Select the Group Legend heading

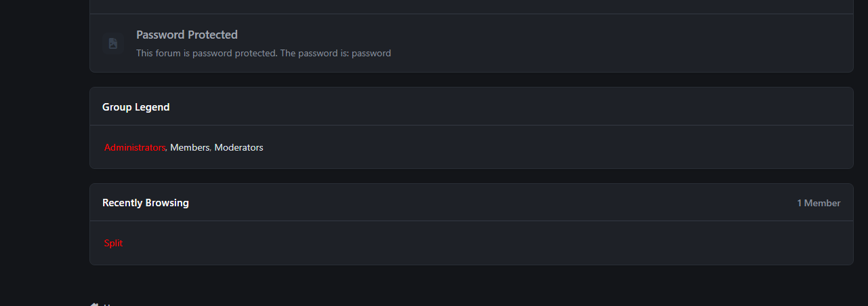point(136,107)
